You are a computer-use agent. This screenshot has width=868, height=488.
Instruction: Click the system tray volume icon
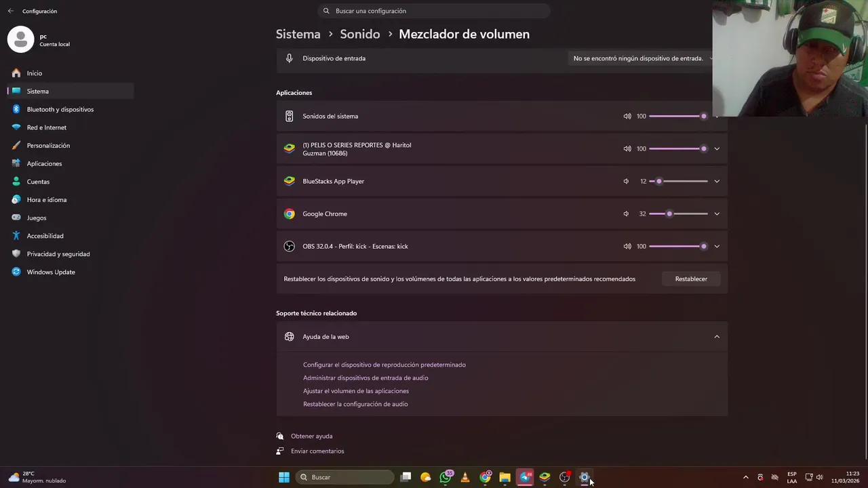click(819, 477)
